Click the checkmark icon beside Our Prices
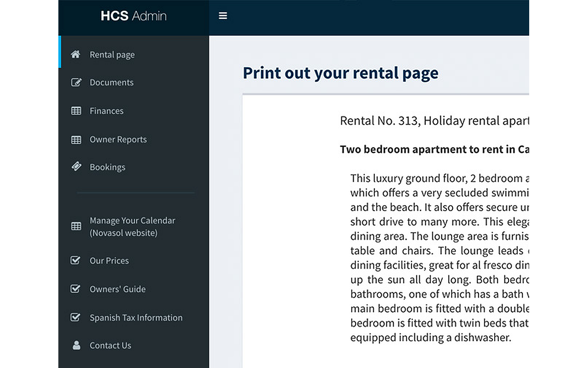The height and width of the screenshot is (368, 588). 75,260
